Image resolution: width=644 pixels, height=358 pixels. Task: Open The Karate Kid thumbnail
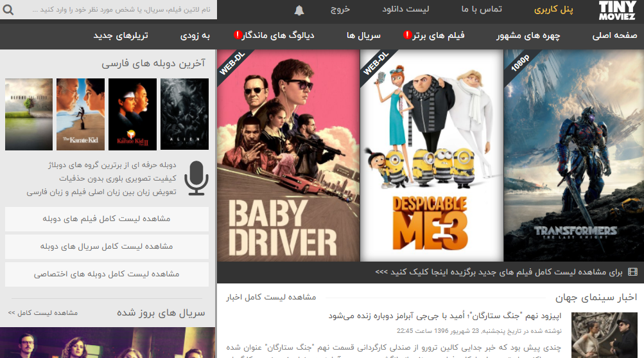click(x=80, y=114)
